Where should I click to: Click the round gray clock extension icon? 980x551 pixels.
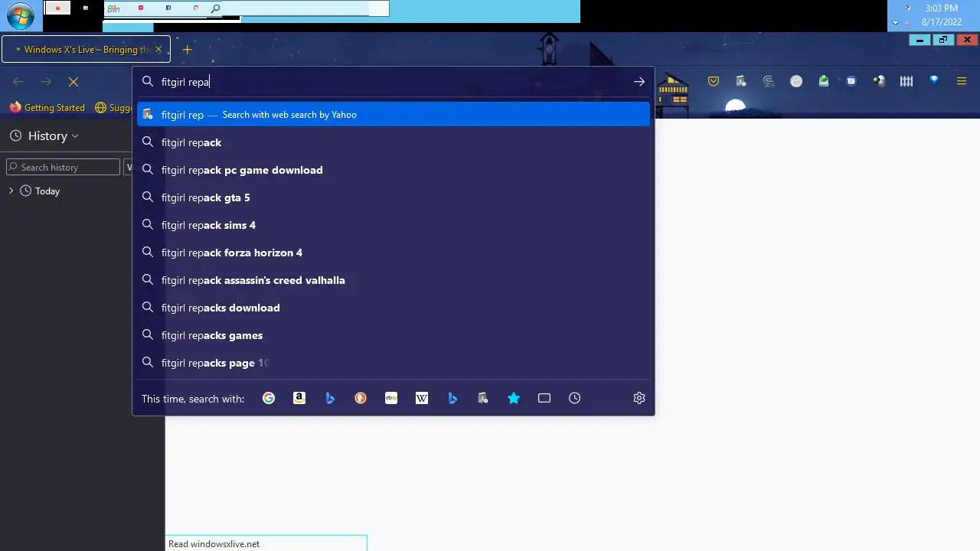tap(796, 81)
